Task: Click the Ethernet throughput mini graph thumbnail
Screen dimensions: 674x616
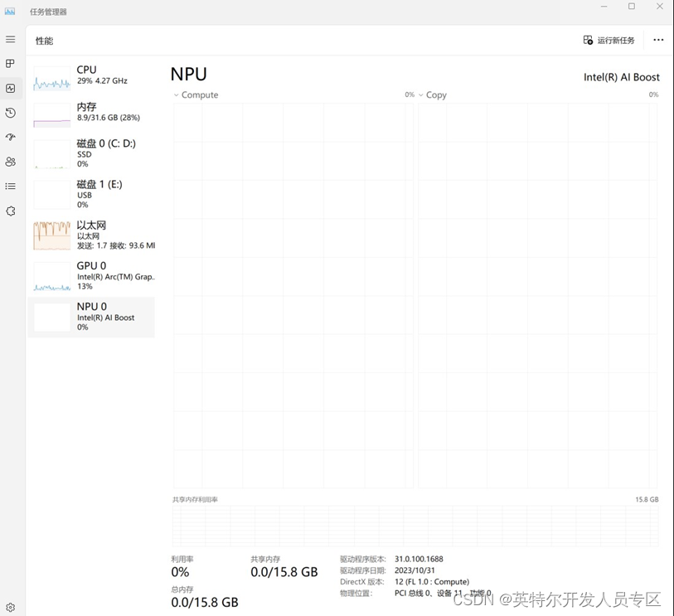Action: coord(52,235)
